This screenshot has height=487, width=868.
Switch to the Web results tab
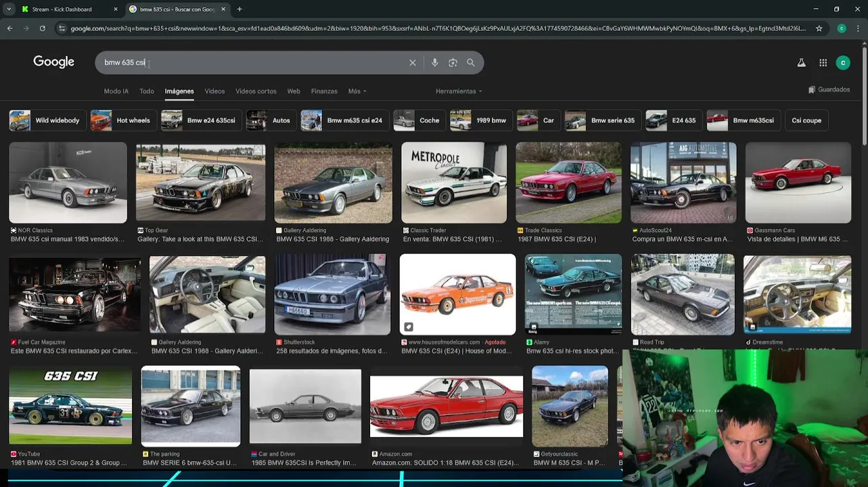point(294,91)
